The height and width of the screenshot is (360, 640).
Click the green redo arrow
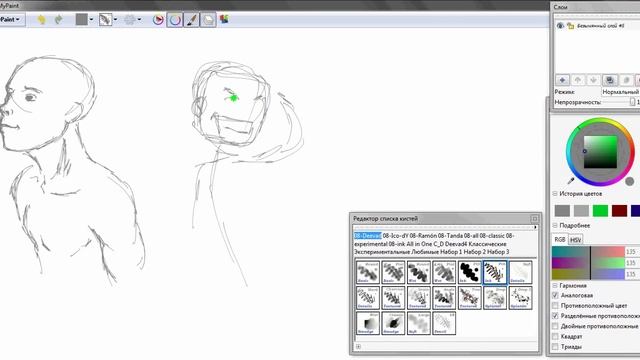click(x=59, y=19)
